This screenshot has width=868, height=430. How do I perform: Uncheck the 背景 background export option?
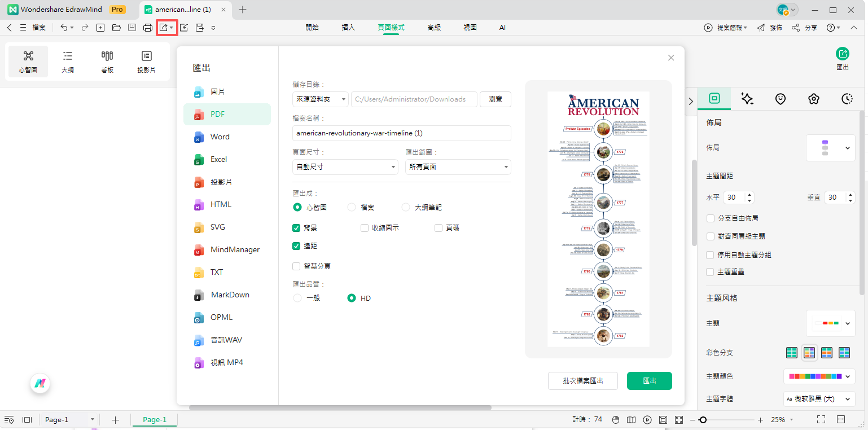(x=296, y=227)
